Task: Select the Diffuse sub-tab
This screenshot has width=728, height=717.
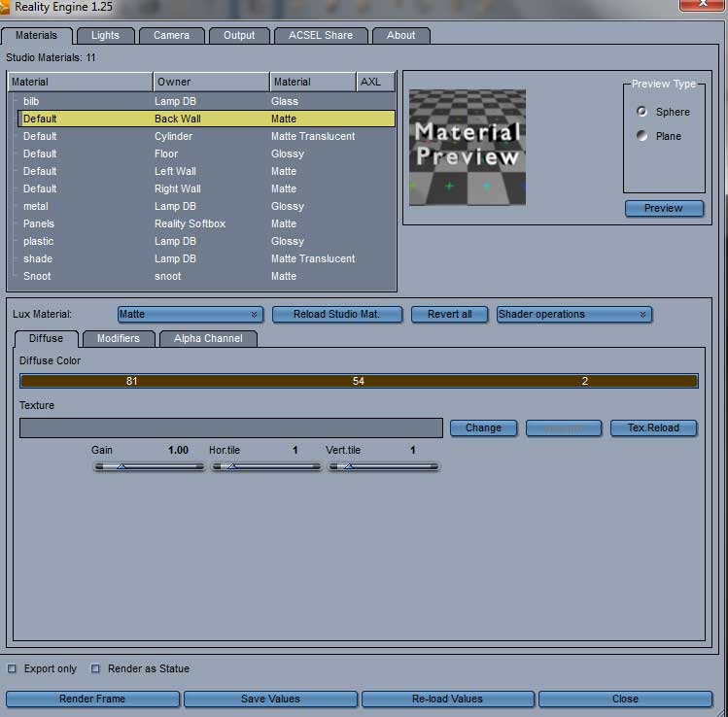Action: click(x=46, y=338)
